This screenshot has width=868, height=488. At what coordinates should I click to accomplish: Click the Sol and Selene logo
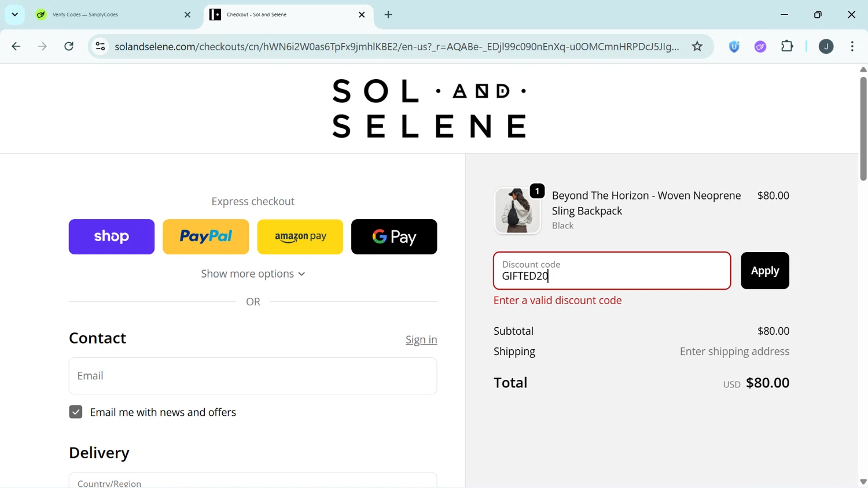tap(429, 108)
